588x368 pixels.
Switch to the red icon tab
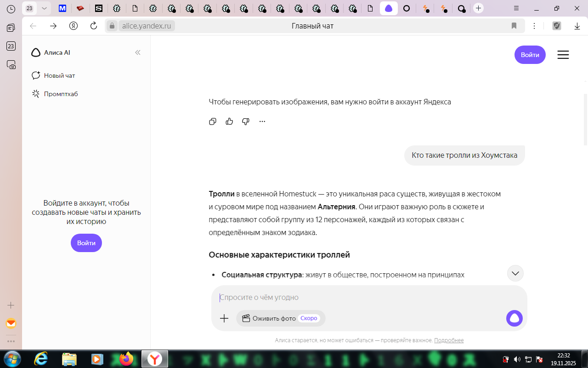80,8
